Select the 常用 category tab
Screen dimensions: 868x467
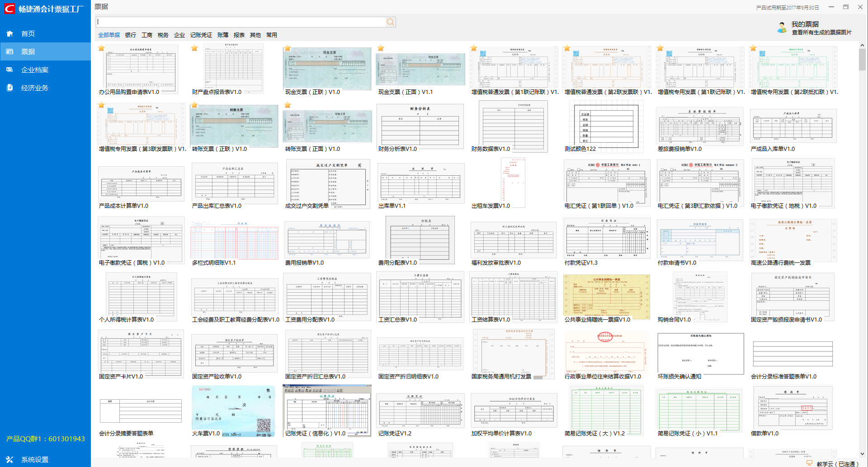pos(272,35)
